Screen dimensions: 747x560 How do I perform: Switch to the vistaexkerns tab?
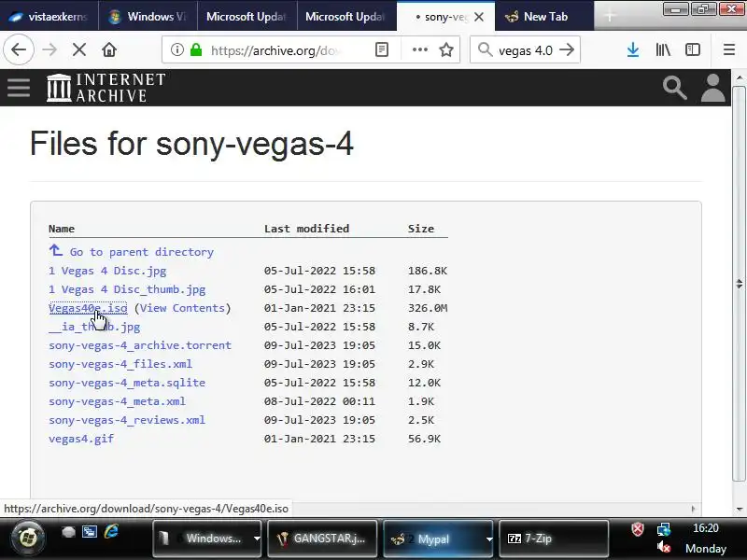(49, 17)
